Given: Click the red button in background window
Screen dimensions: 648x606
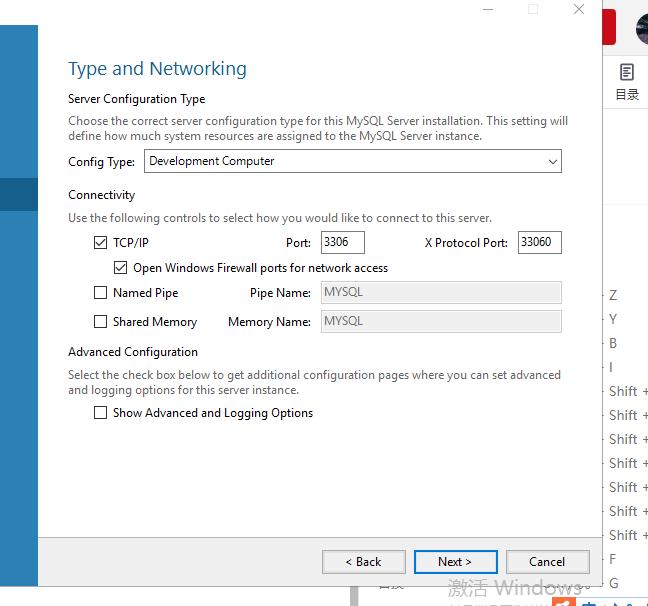Looking at the screenshot, I should click(609, 27).
